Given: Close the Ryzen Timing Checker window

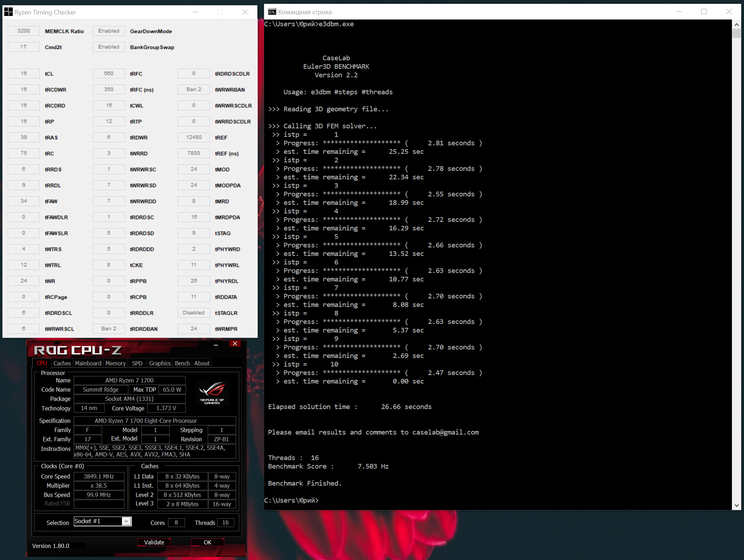Looking at the screenshot, I should tap(245, 12).
